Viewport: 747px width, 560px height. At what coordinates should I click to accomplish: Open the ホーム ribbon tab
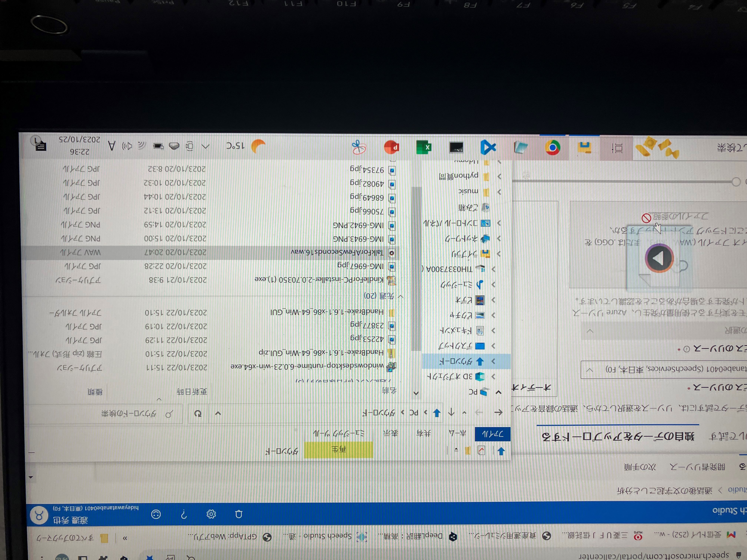pos(457,434)
